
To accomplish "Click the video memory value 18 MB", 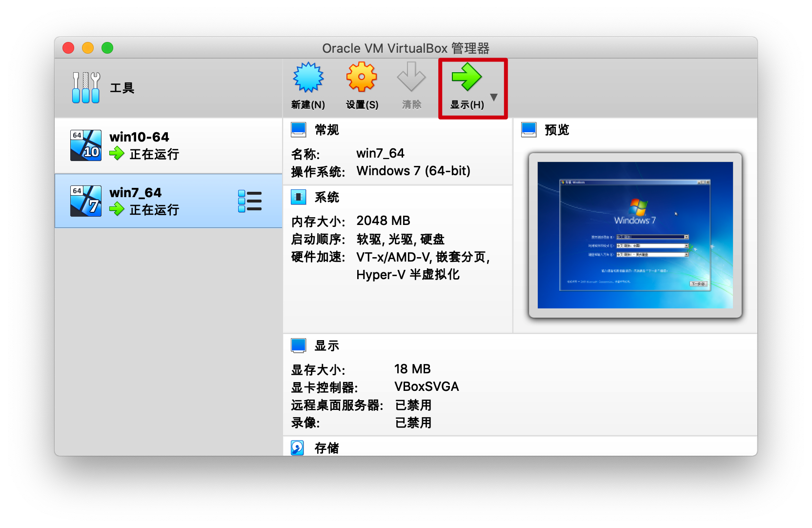I will pos(412,369).
